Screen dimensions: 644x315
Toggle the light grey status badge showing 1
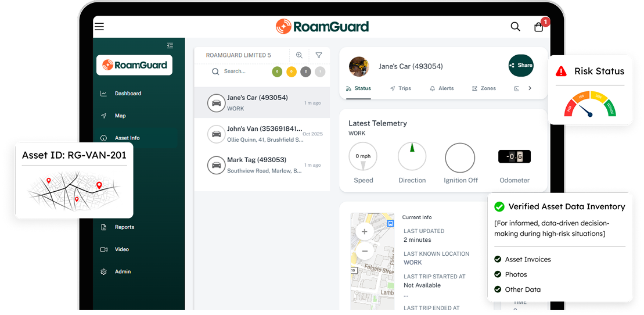(320, 72)
